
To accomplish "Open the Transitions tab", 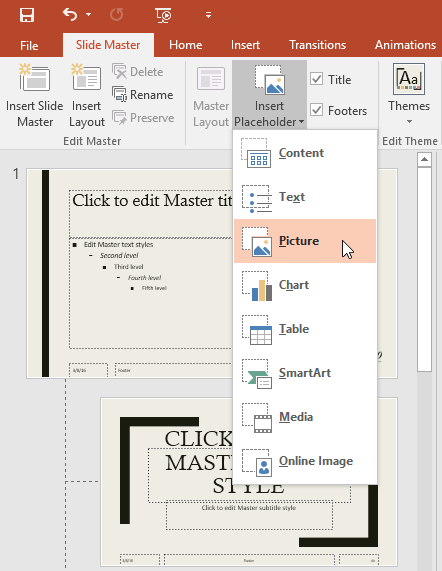I will coord(317,45).
